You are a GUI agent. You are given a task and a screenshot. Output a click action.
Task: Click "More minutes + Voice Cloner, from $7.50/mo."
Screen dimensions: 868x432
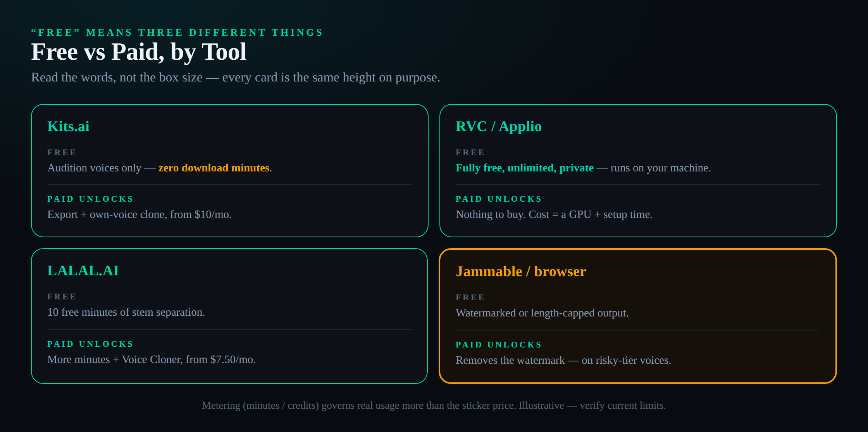click(152, 359)
